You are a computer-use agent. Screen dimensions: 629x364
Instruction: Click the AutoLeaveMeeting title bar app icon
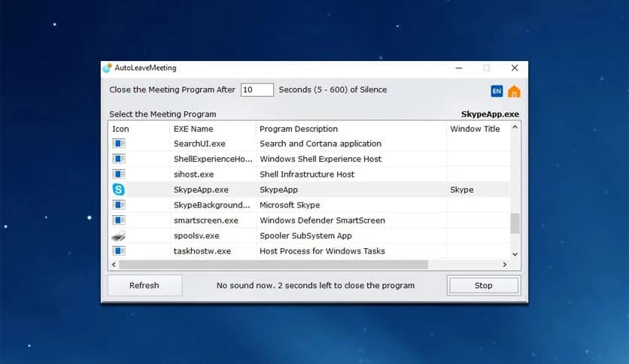107,68
